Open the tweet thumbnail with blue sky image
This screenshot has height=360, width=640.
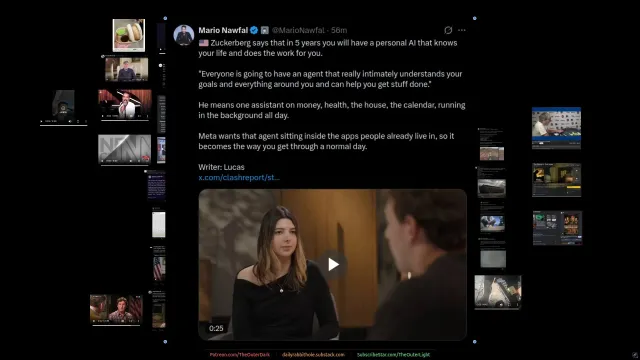click(x=492, y=223)
